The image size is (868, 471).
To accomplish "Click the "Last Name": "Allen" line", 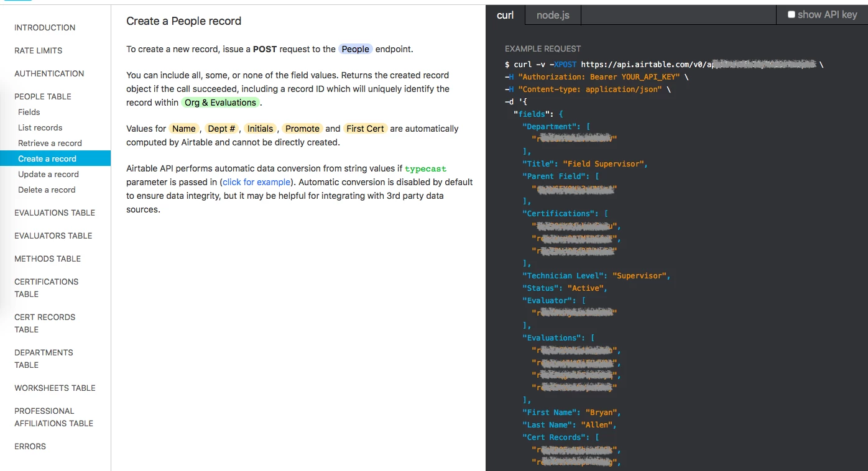I will 570,425.
